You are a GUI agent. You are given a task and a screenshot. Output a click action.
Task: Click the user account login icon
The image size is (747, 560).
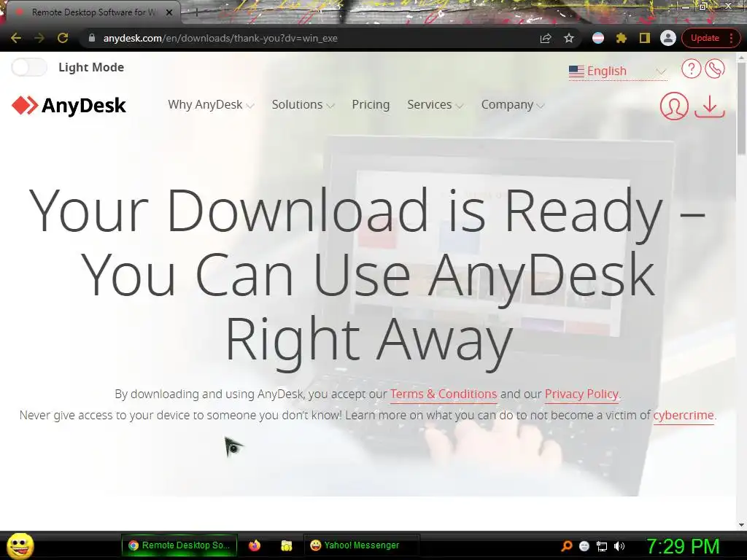tap(674, 106)
